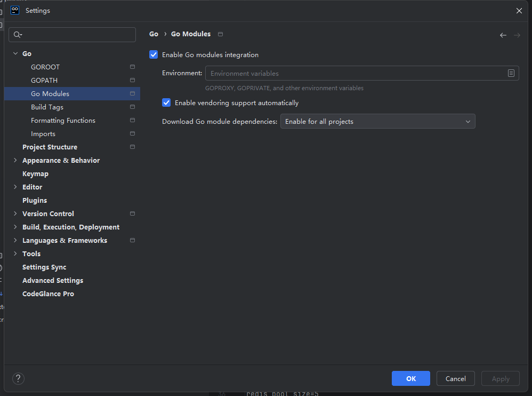Screen dimensions: 532x396
Task: Click project-level icon beside Go Modules row
Action: (x=132, y=93)
